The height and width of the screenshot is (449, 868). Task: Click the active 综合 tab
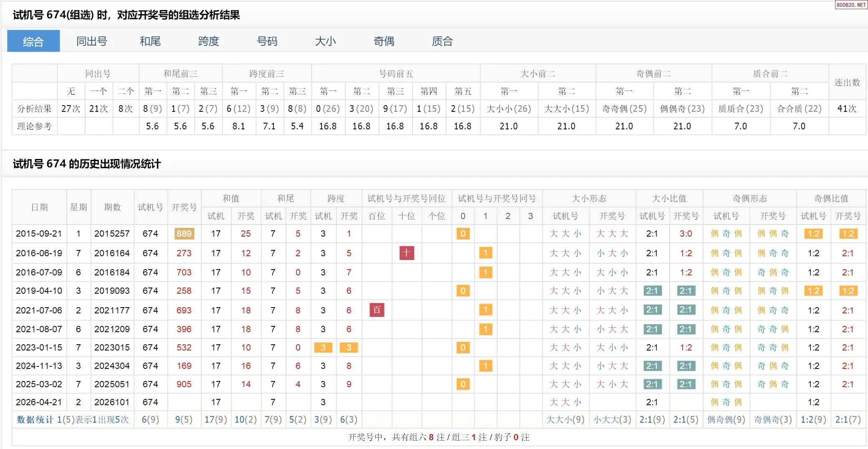point(33,41)
